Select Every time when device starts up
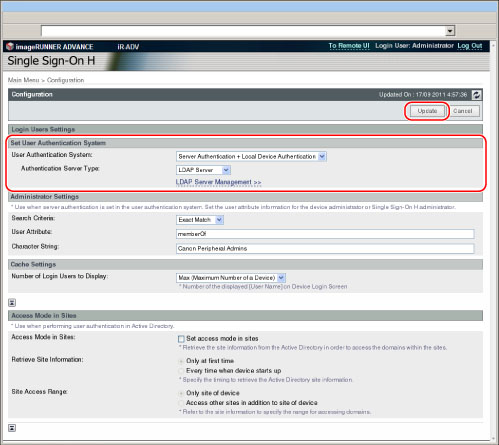Image resolution: width=499 pixels, height=445 pixels. coord(181,371)
